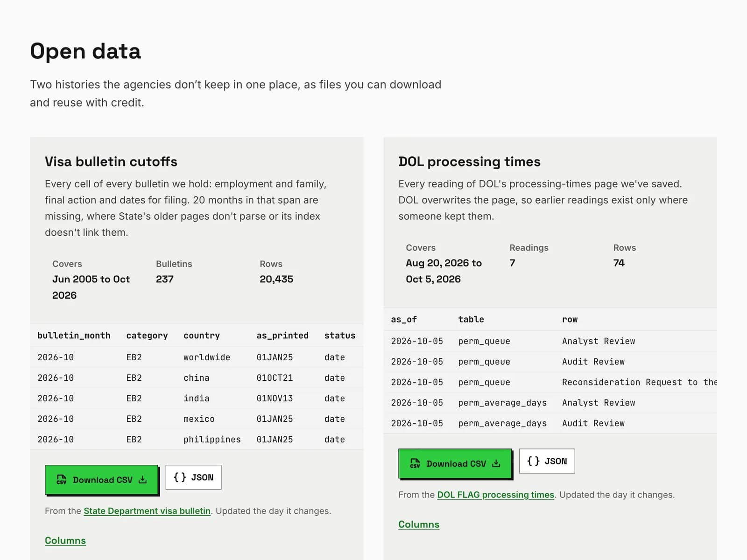Screen dimensions: 747x560
Task: Click Analyst Review in perm_average_days row
Action: click(x=599, y=403)
